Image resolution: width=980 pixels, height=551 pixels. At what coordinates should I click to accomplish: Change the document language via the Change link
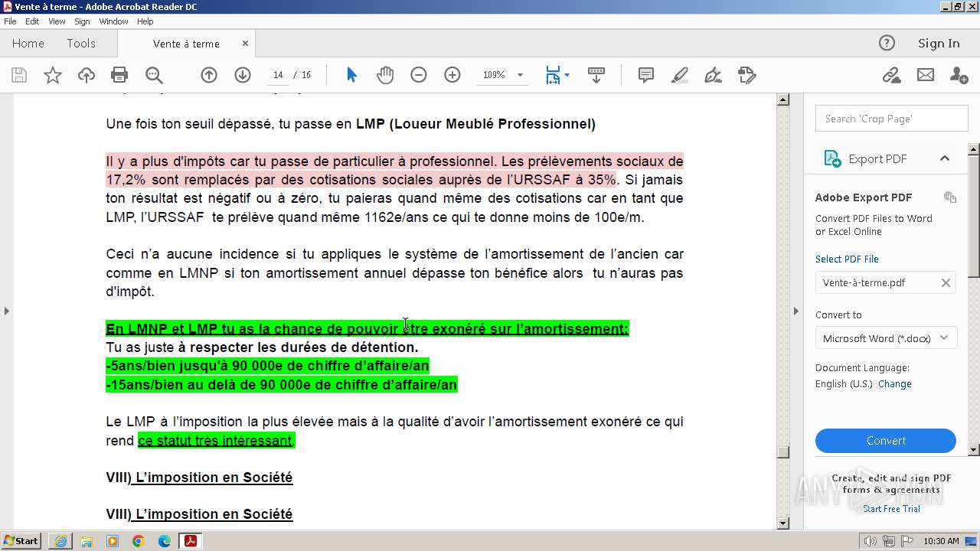click(x=894, y=383)
